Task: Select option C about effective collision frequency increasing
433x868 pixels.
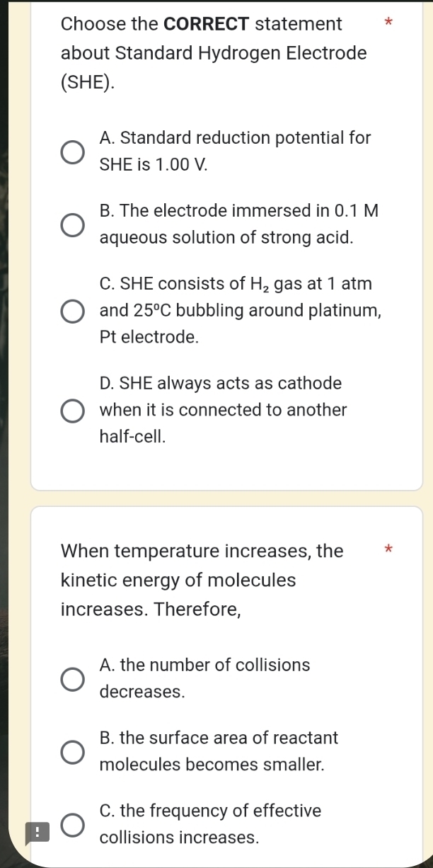Action: [x=72, y=824]
